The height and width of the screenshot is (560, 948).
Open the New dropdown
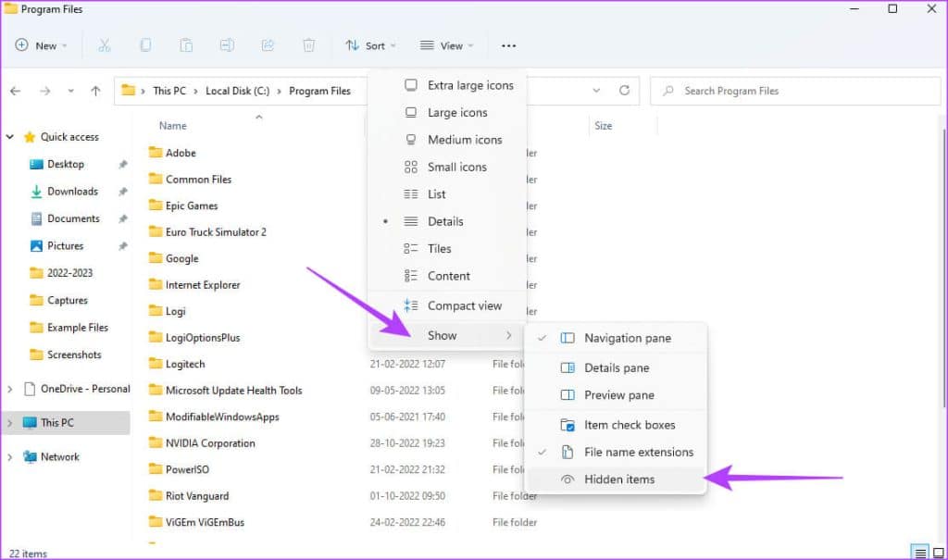41,44
